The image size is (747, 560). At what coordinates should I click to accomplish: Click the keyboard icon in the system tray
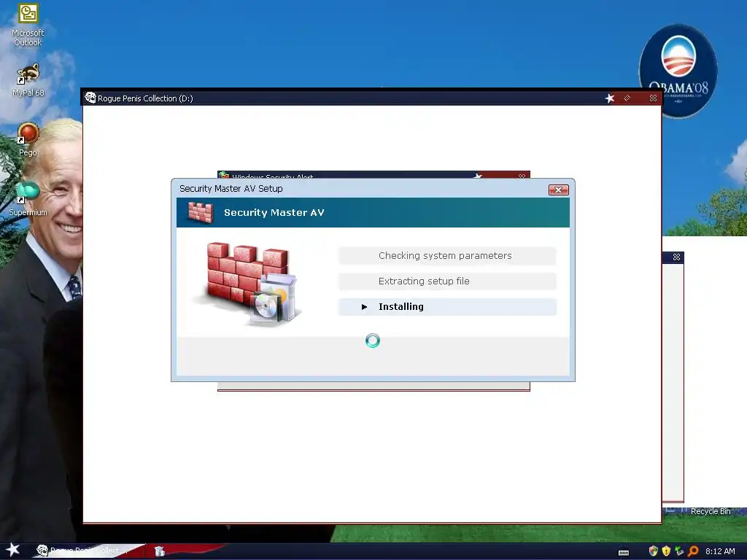(x=624, y=552)
